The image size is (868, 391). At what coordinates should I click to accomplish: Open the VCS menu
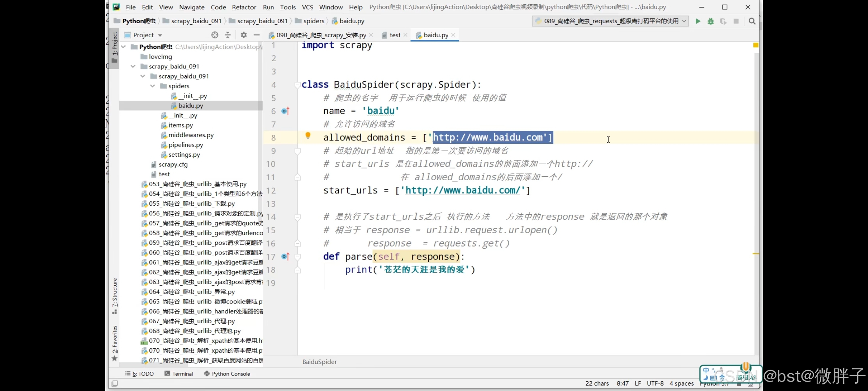[307, 7]
